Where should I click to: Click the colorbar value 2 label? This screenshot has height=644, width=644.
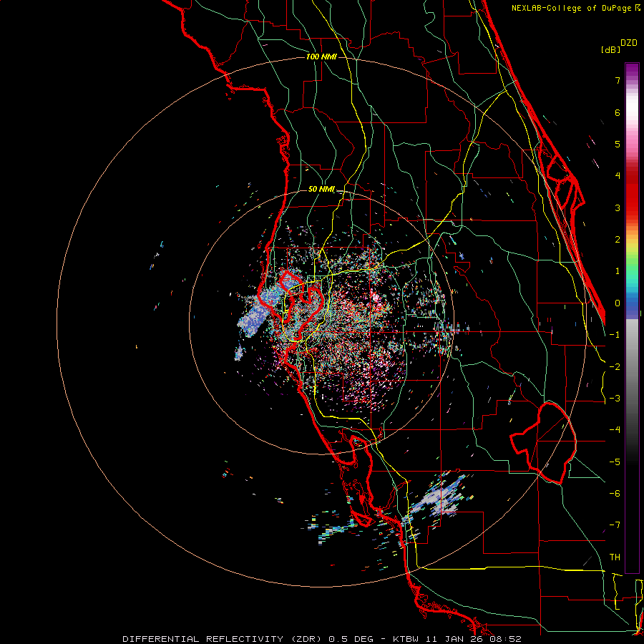pyautogui.click(x=618, y=240)
